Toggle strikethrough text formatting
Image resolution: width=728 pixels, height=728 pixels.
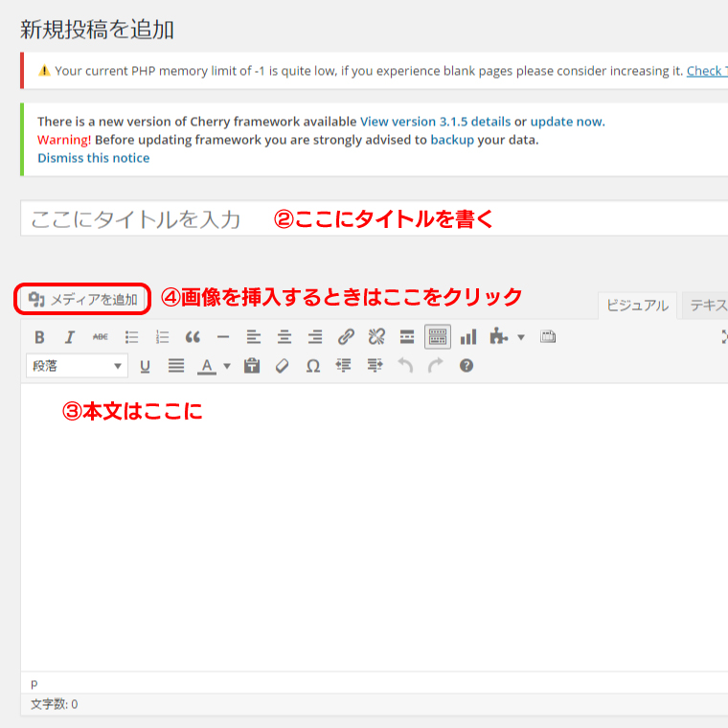(x=100, y=337)
